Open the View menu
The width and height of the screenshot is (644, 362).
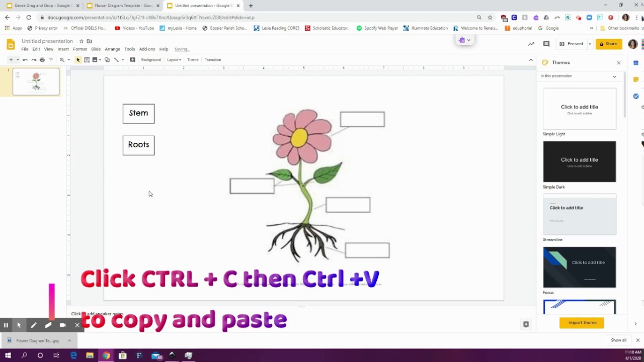(x=49, y=49)
